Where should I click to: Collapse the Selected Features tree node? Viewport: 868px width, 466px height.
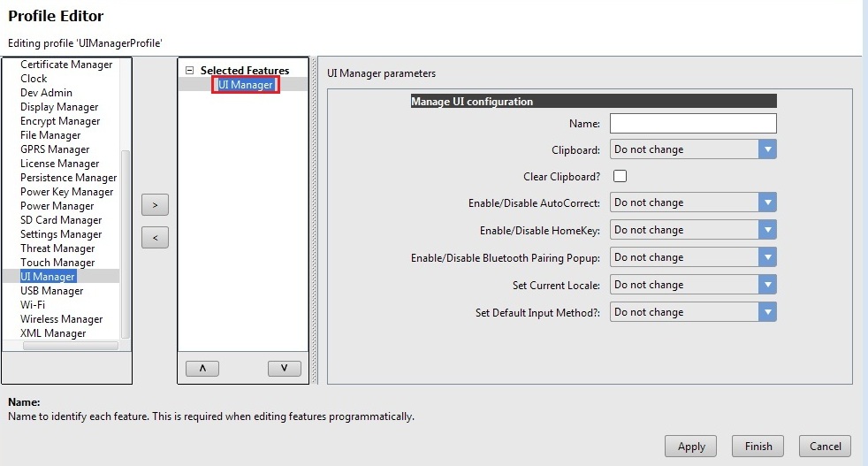[189, 71]
